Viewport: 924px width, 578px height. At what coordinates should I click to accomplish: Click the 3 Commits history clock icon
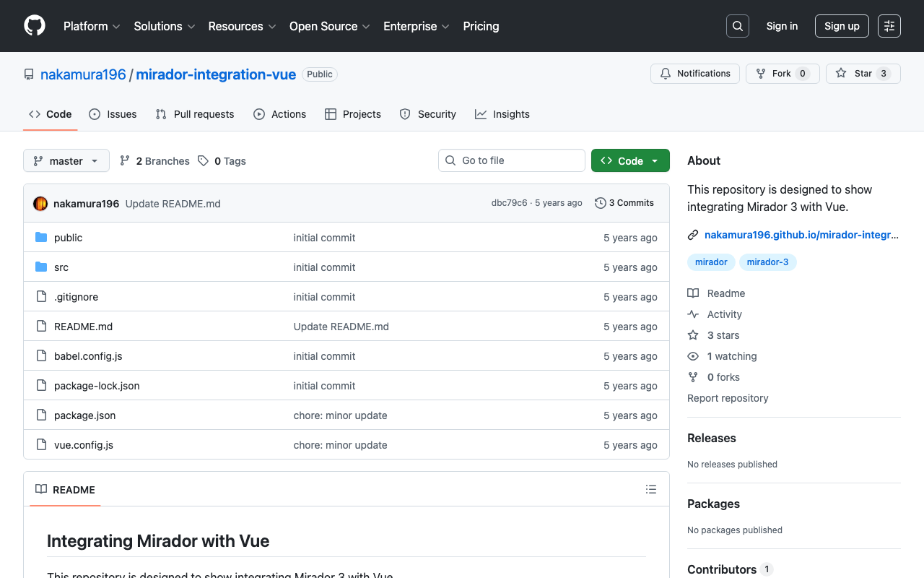click(x=600, y=203)
